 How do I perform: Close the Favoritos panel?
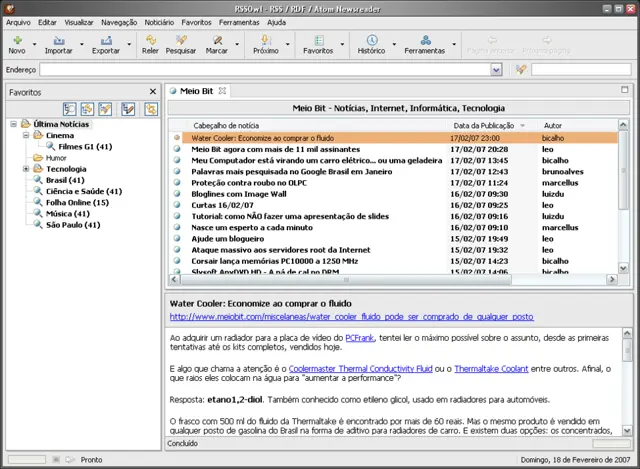[153, 92]
